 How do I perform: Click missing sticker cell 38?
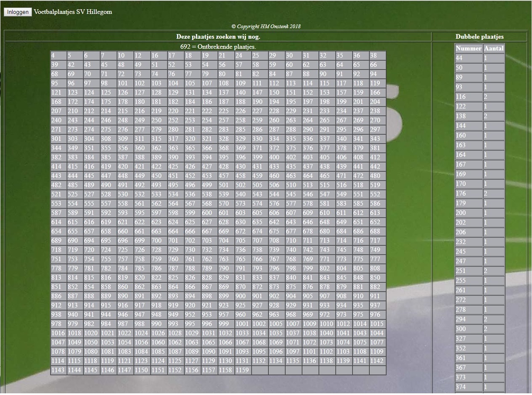pyautogui.click(x=377, y=56)
